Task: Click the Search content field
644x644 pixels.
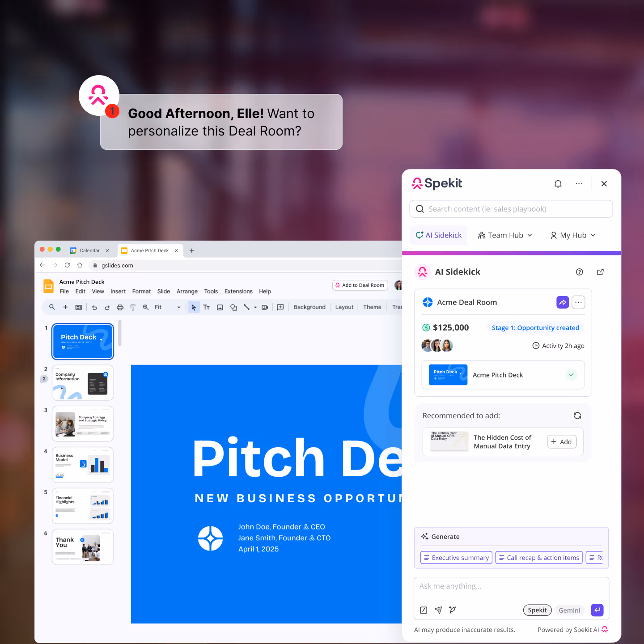Action: click(511, 209)
